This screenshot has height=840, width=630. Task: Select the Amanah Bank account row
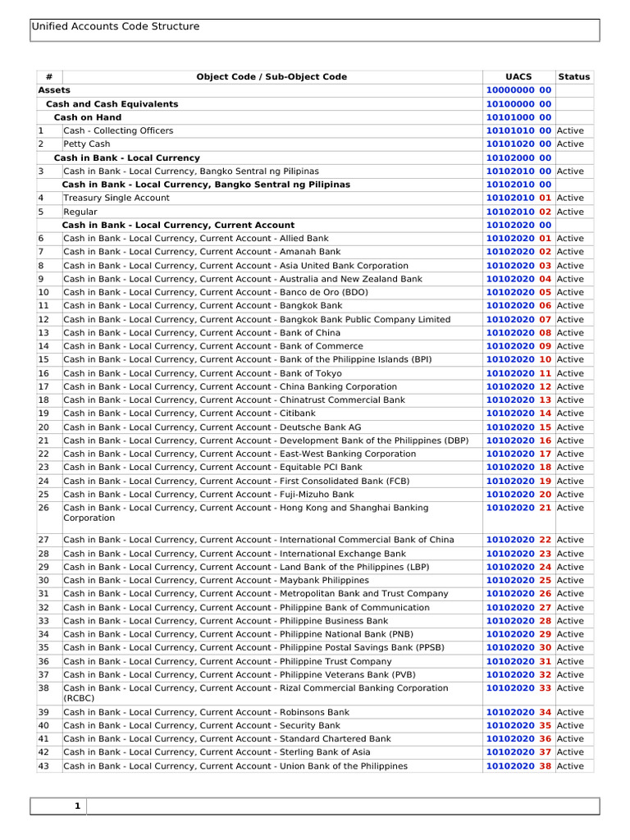pos(315,252)
